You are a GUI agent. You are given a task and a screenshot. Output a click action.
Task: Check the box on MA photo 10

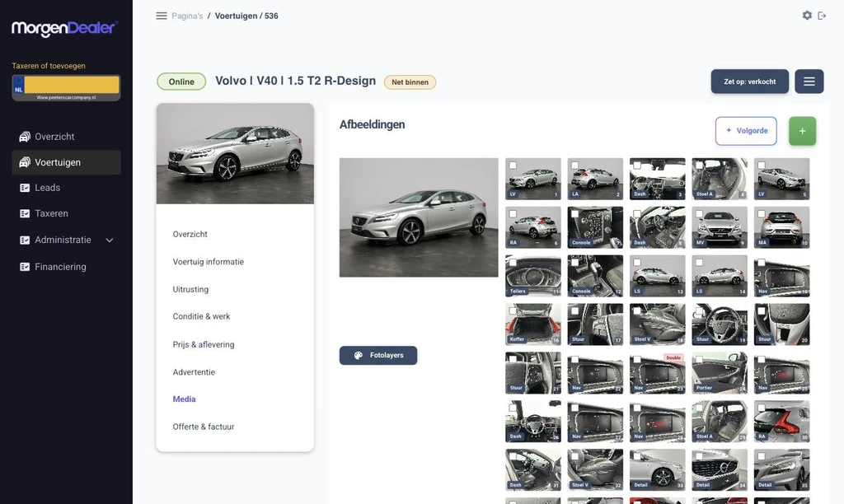pyautogui.click(x=762, y=214)
